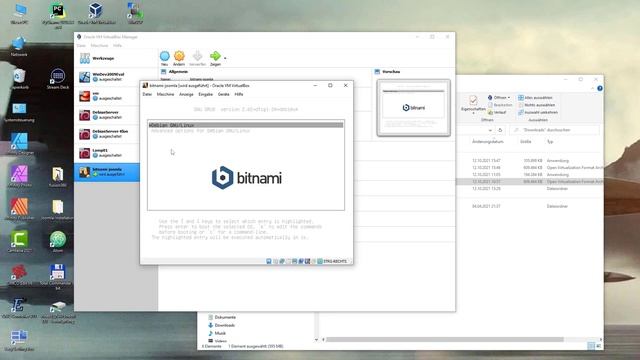640x360 pixels.
Task: Collapse the Explorer ribbon with the chevron
Action: click(x=593, y=88)
